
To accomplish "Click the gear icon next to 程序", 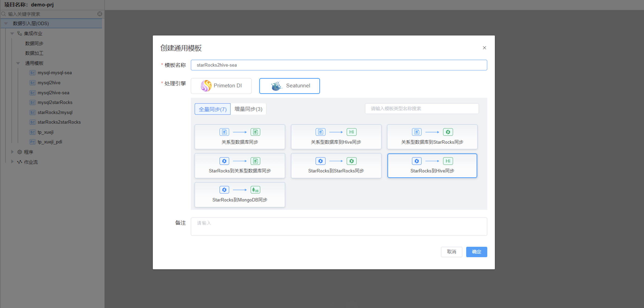I will click(x=20, y=152).
